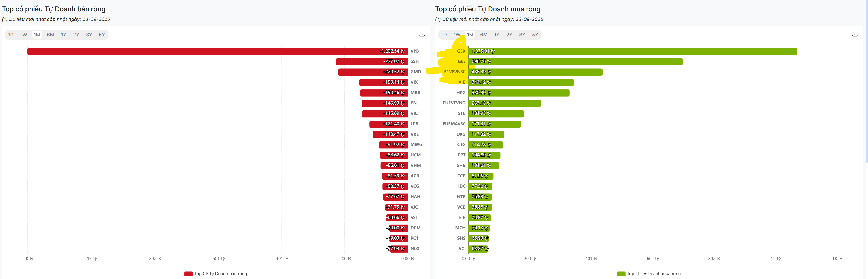Switch net selling chart to 1W
This screenshot has width=868, height=279.
tap(24, 35)
